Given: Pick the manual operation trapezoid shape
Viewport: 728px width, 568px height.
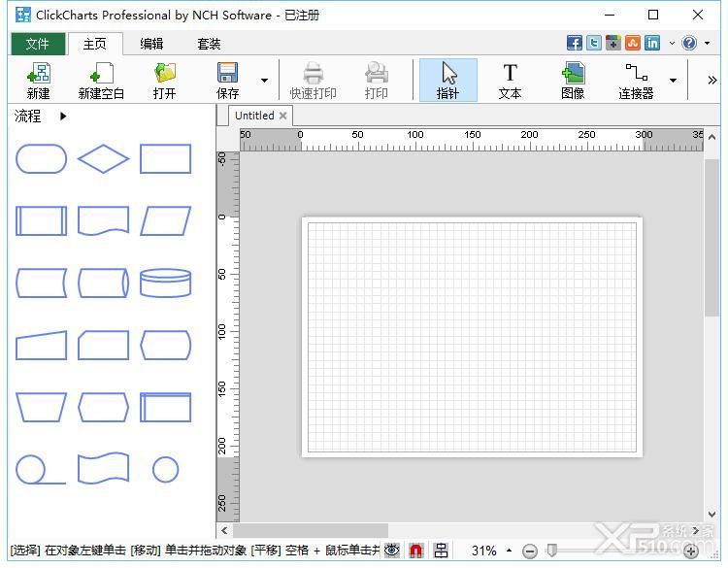Looking at the screenshot, I should click(42, 407).
